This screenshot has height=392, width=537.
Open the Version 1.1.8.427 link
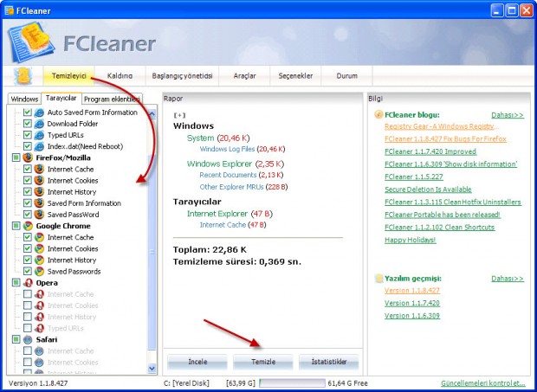[412, 291]
